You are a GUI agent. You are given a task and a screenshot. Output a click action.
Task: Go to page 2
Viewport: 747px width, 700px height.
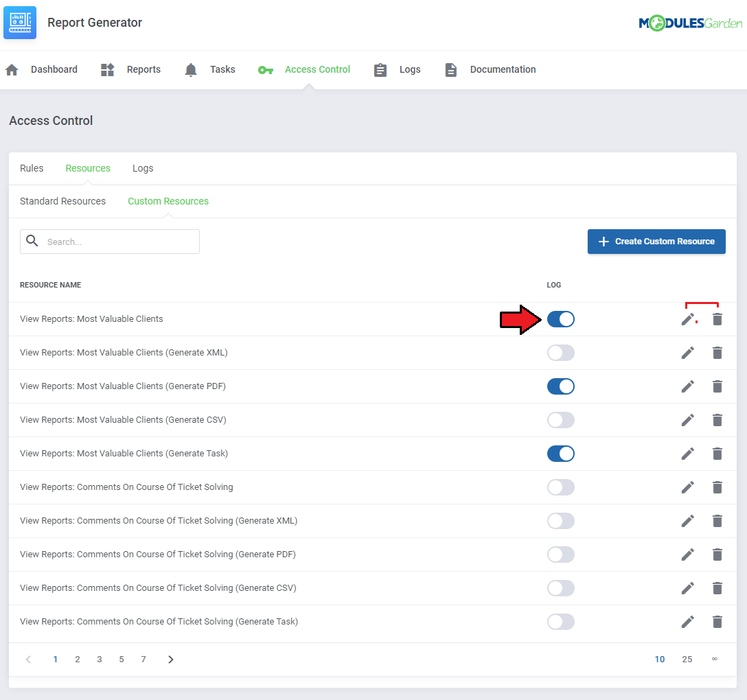[x=77, y=660]
